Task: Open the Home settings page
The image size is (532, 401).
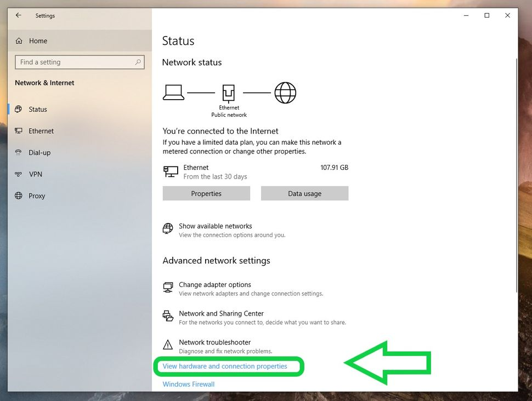Action: 80,41
